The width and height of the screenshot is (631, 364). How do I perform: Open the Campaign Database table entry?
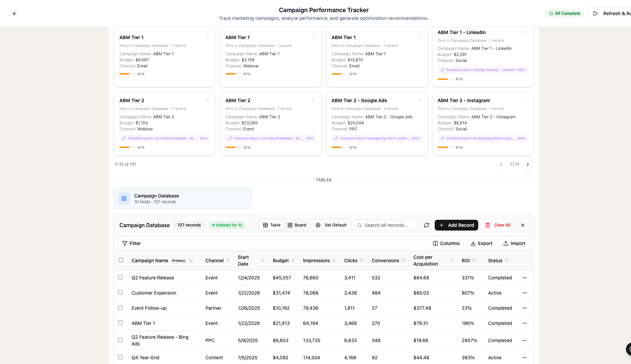[x=182, y=198]
